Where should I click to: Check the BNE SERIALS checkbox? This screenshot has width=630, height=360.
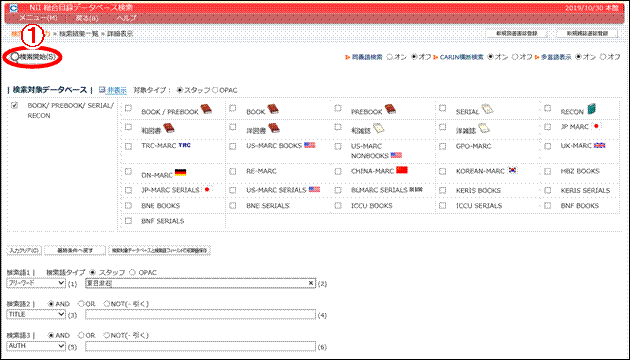pyautogui.click(x=233, y=205)
